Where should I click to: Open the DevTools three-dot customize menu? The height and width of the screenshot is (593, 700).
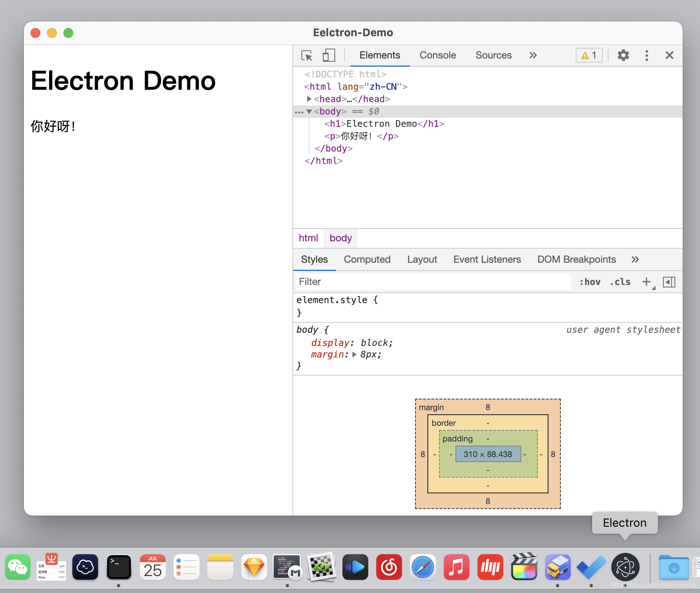[646, 56]
